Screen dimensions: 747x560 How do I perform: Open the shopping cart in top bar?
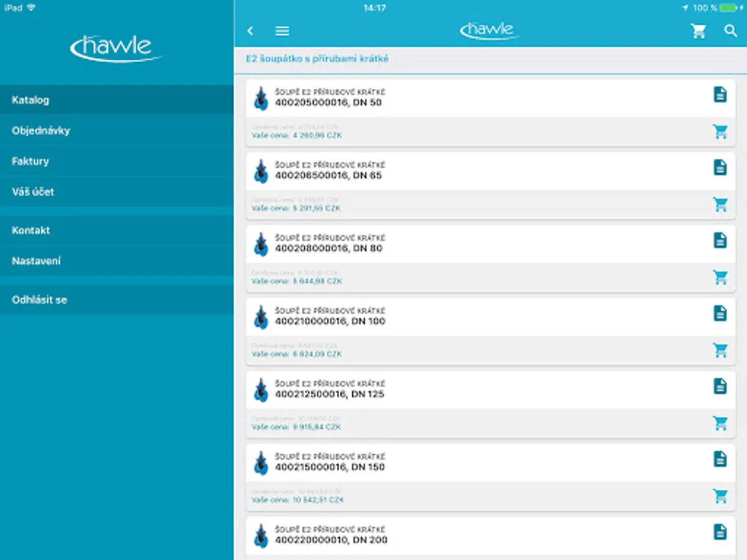click(x=698, y=30)
